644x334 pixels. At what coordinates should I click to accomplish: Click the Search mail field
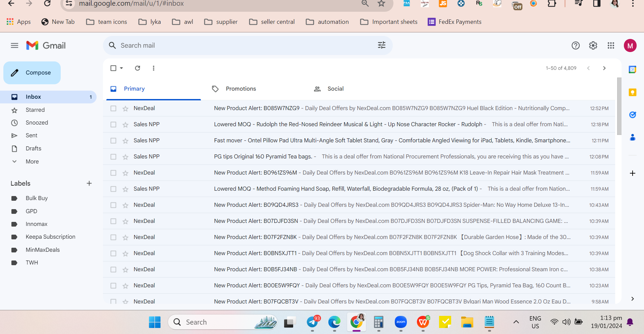click(248, 45)
